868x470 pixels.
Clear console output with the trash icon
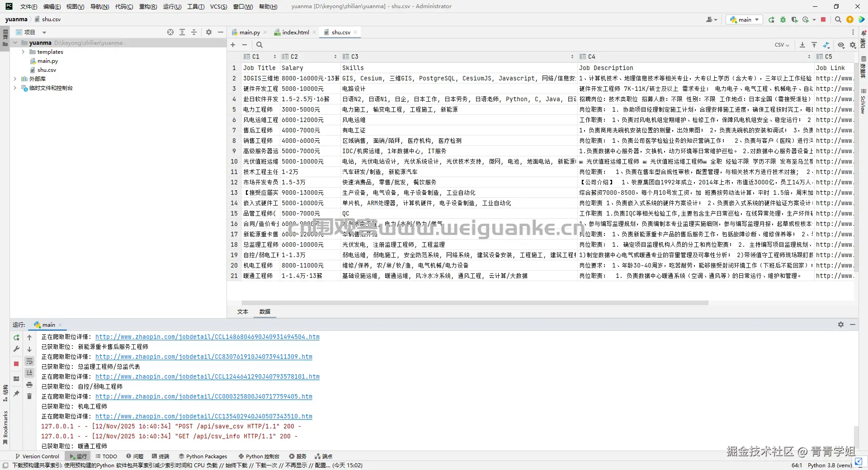pyautogui.click(x=29, y=396)
